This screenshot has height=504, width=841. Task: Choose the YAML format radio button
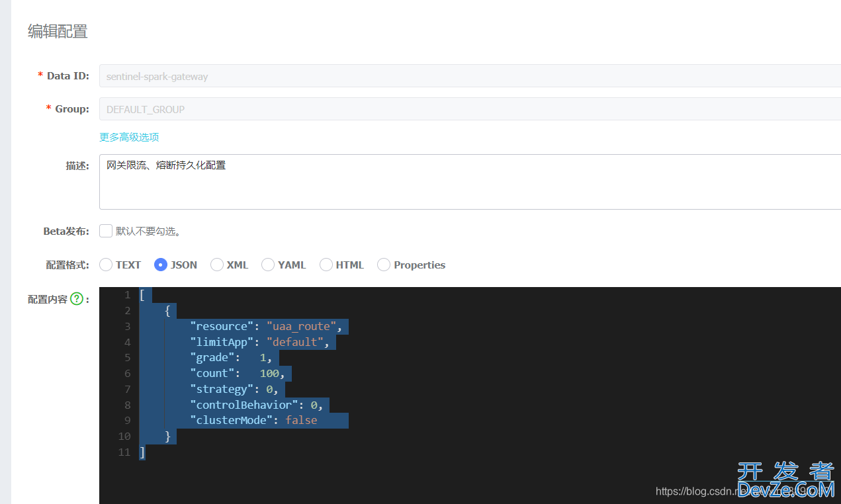(x=268, y=265)
